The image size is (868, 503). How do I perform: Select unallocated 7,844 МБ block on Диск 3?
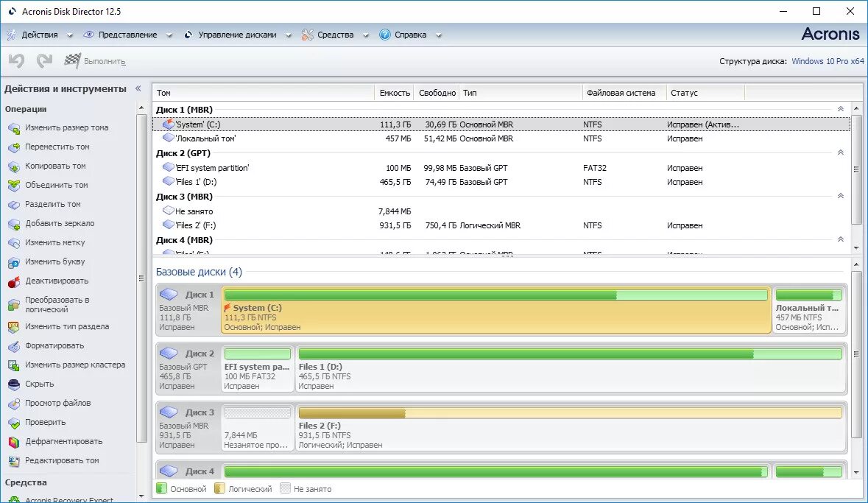(x=258, y=428)
